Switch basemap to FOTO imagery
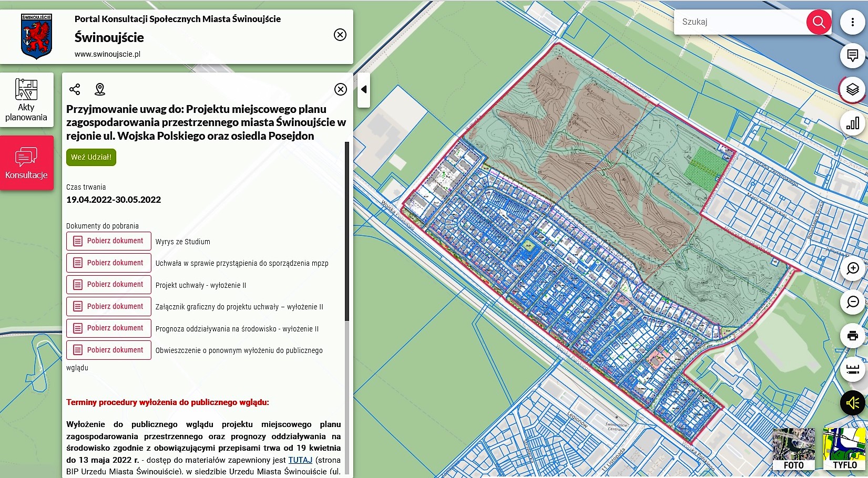This screenshot has width=868, height=478. (793, 449)
